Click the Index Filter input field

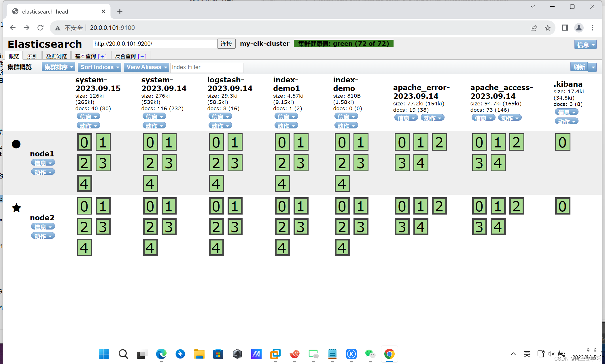(207, 67)
